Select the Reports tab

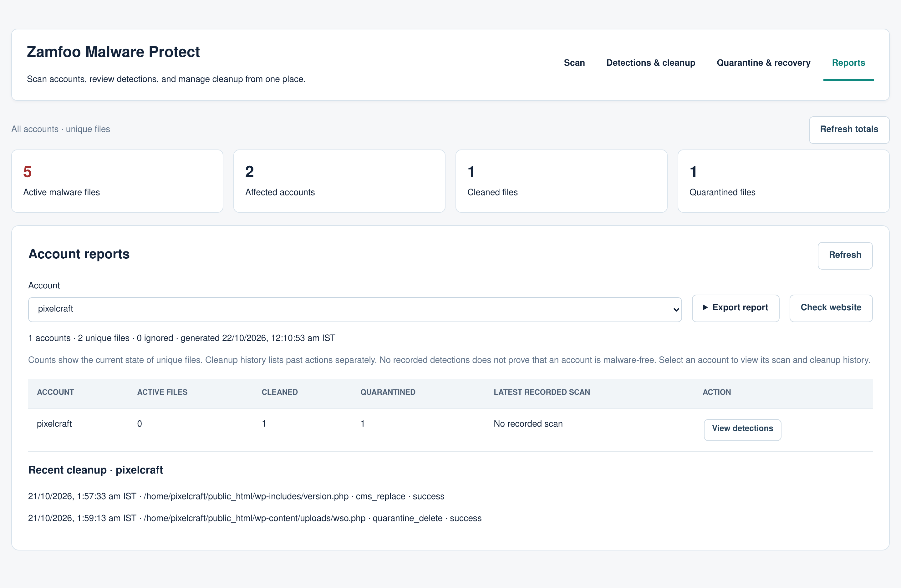pos(848,63)
